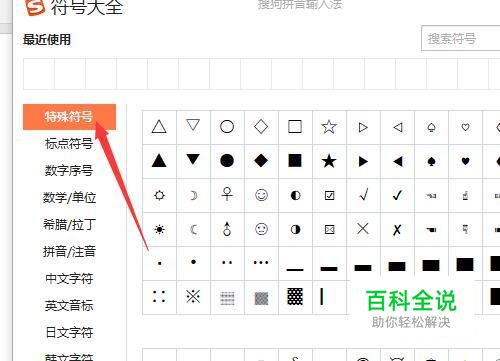Click the 搜索符号 search field
The height and width of the screenshot is (361, 500).
tap(461, 38)
